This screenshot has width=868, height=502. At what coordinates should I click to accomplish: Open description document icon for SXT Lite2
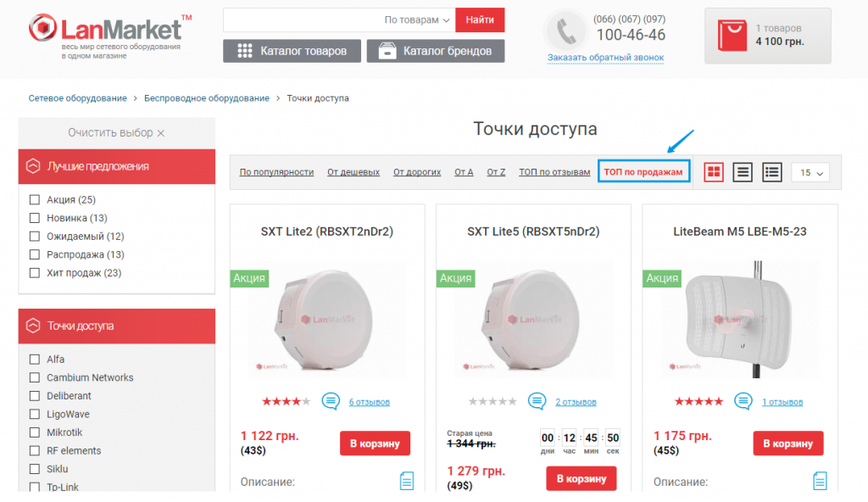407,481
